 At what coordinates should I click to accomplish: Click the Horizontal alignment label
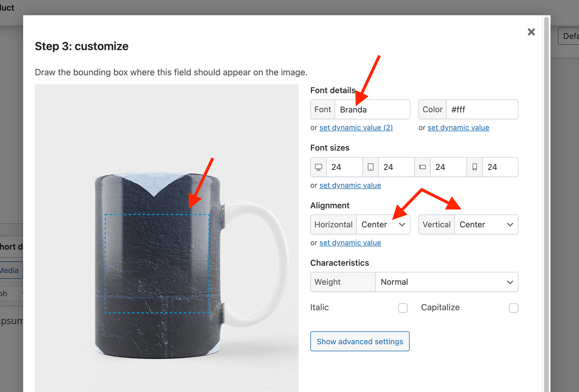tap(333, 224)
